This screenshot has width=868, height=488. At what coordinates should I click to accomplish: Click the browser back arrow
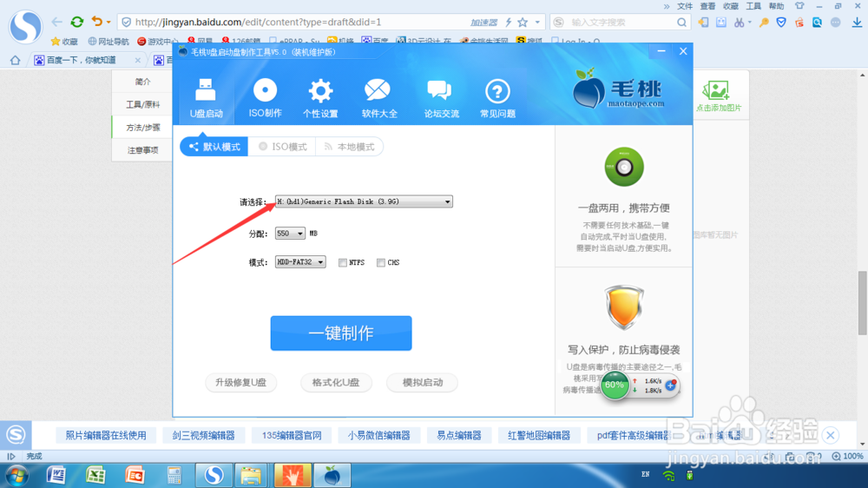pyautogui.click(x=56, y=23)
